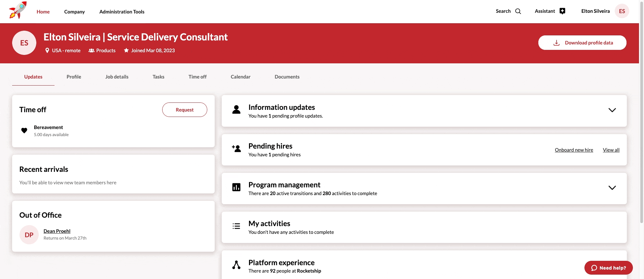Open the Company menu item
644x279 pixels.
tap(74, 12)
